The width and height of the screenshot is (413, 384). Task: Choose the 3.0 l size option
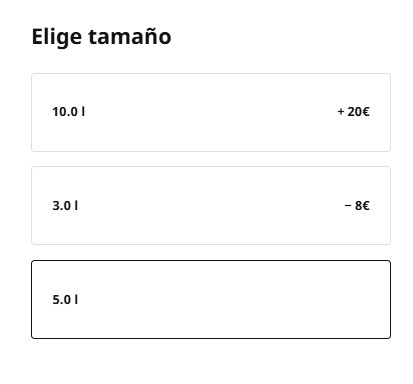click(x=211, y=206)
